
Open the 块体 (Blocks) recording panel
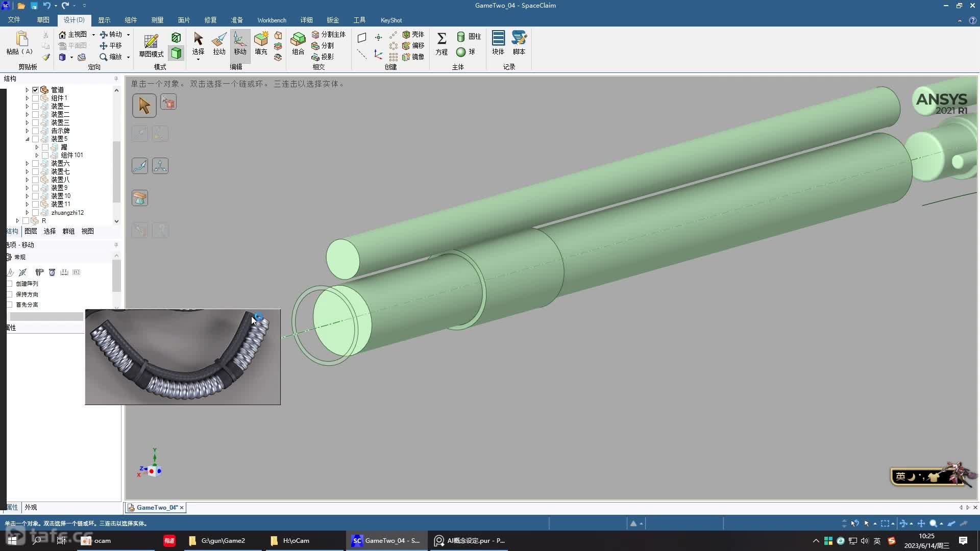click(x=498, y=43)
